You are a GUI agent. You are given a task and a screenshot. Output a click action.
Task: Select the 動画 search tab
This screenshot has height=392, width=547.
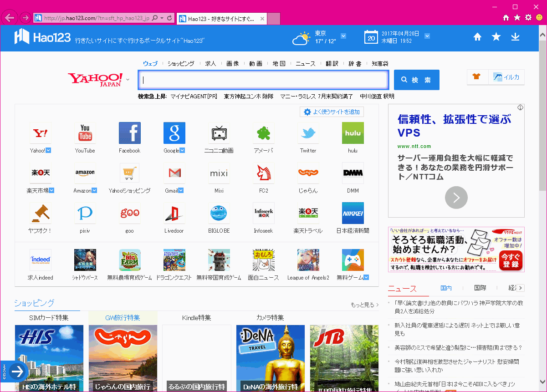(256, 64)
